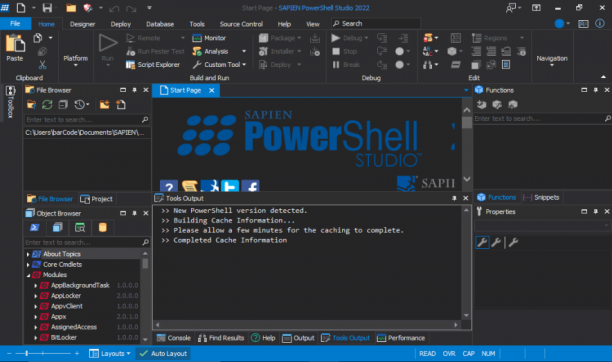Click the Functions panel search field
The height and width of the screenshot is (362, 612).
click(543, 118)
